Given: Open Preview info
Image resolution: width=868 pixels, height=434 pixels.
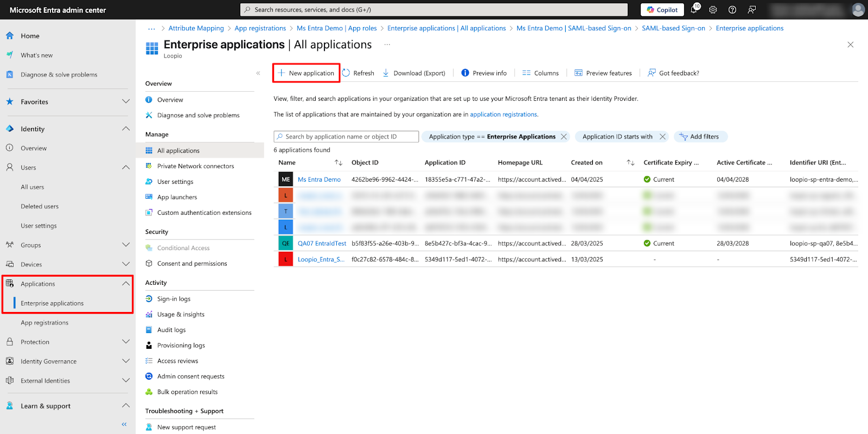Looking at the screenshot, I should click(484, 73).
